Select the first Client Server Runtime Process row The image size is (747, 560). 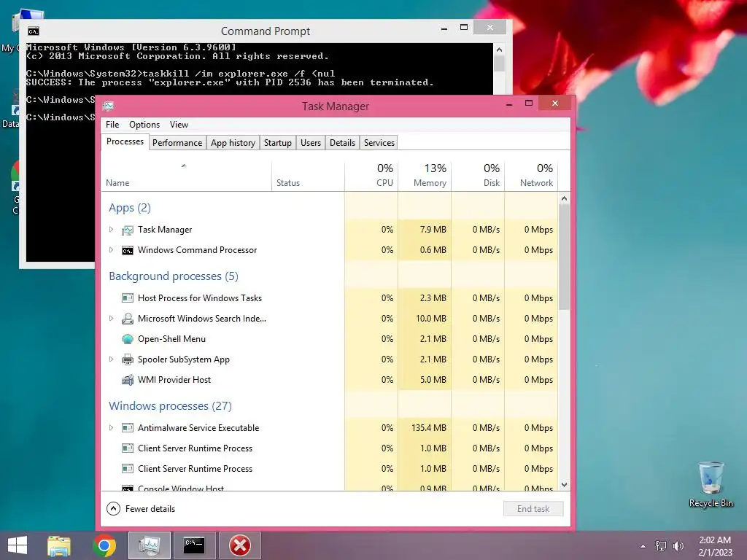coord(329,448)
